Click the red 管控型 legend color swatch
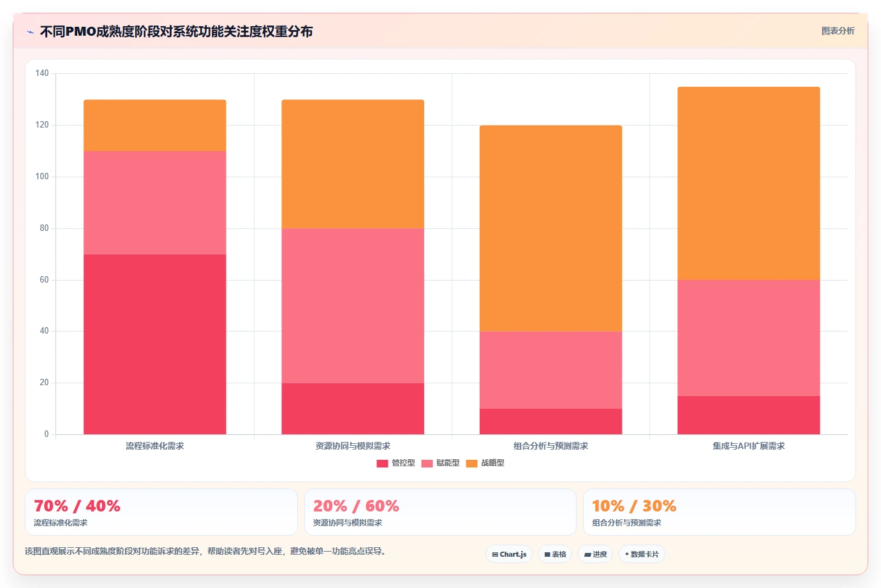 [382, 464]
